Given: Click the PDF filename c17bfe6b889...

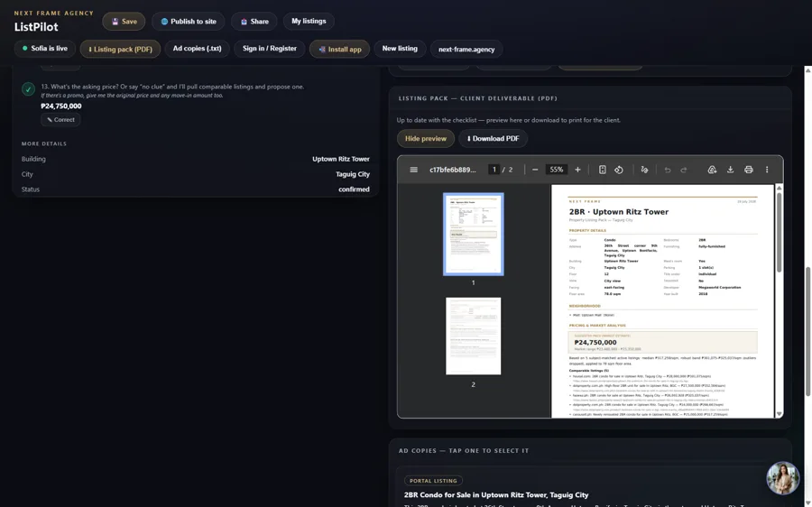Looking at the screenshot, I should [453, 170].
